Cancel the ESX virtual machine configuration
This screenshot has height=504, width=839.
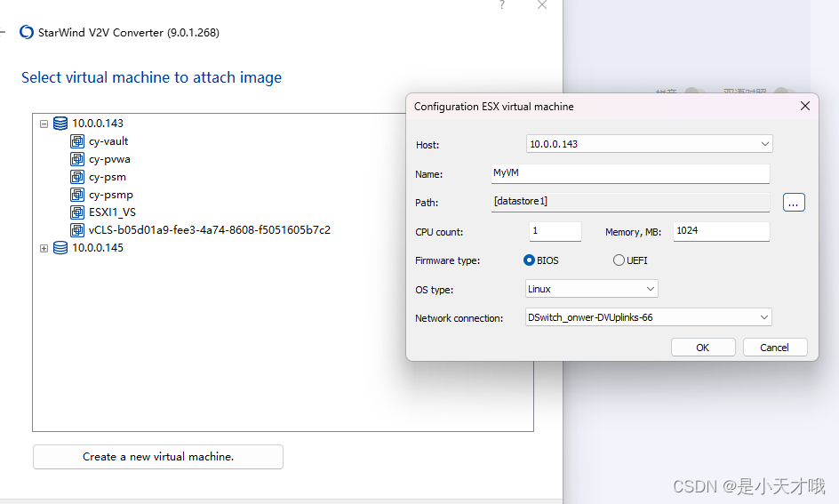[x=775, y=348]
